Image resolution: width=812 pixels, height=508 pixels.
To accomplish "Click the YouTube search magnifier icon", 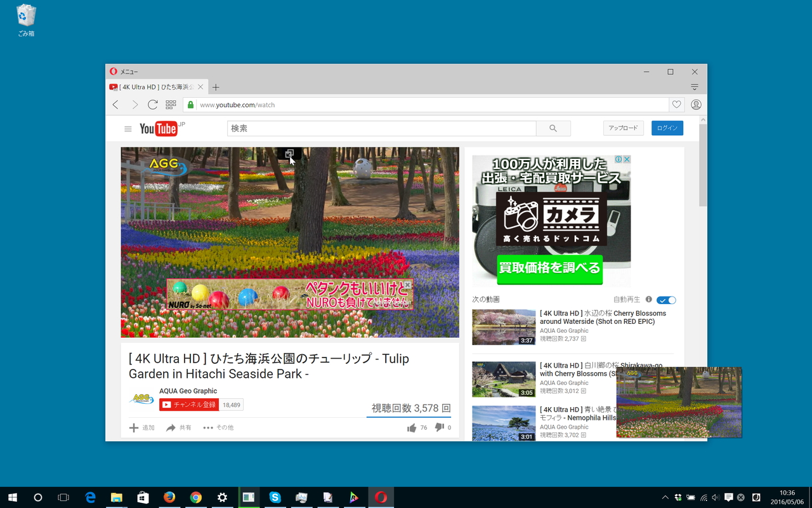I will pos(553,128).
